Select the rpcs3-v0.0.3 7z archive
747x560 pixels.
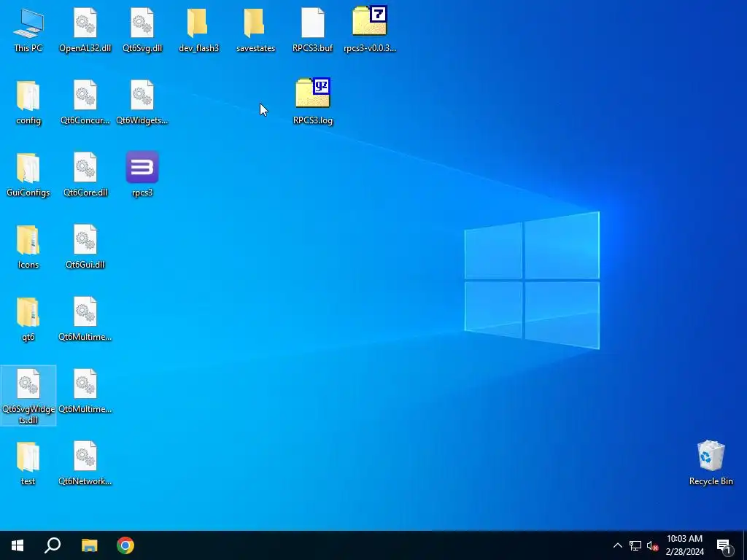coord(370,29)
